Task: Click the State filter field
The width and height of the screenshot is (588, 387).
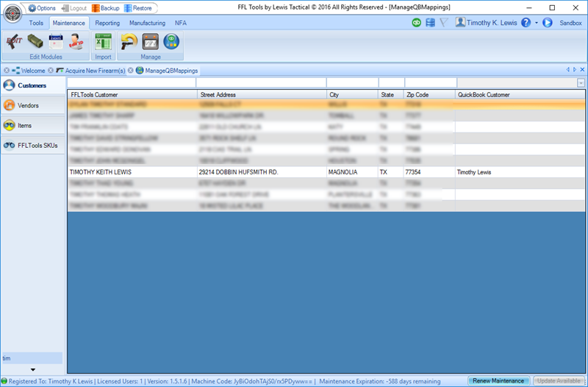Action: (392, 82)
